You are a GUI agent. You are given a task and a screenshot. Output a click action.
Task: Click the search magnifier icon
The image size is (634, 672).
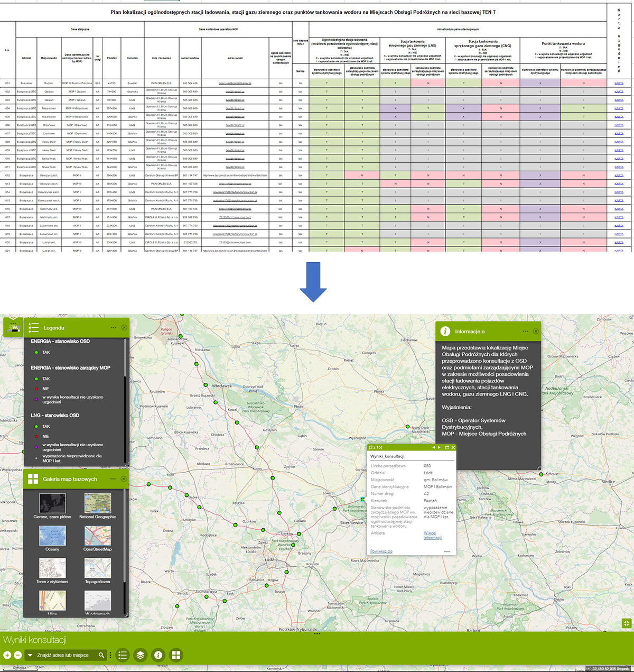click(101, 655)
